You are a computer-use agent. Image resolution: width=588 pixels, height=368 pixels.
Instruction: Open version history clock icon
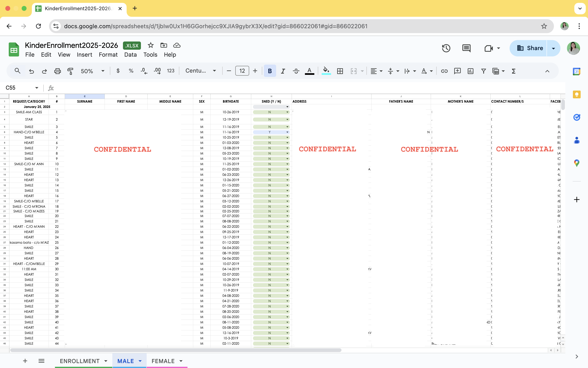[446, 48]
